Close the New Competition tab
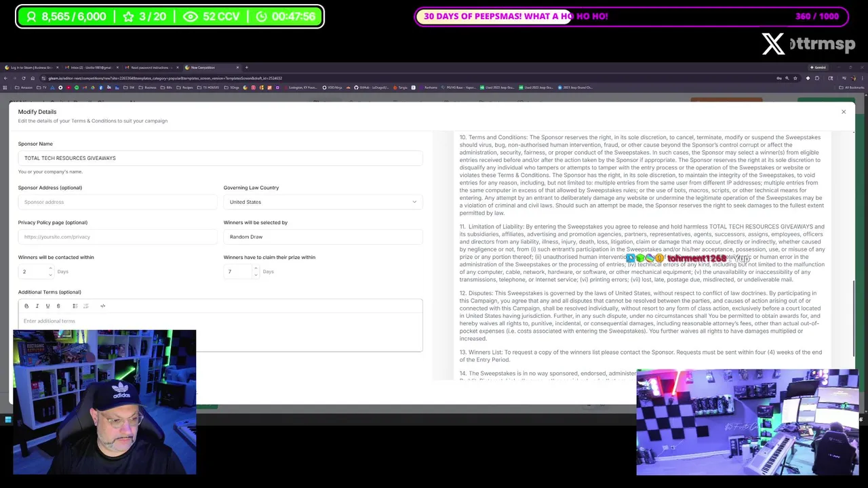The height and width of the screenshot is (488, 868). pyautogui.click(x=237, y=67)
